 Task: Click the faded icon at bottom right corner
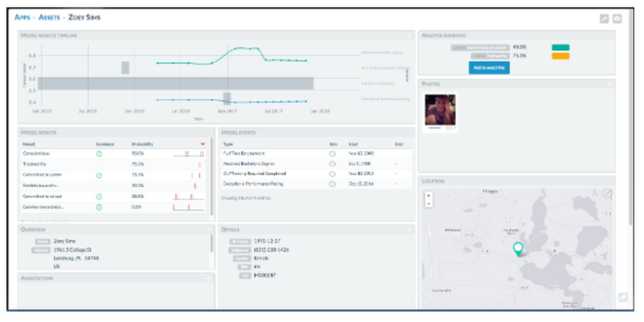pyautogui.click(x=623, y=298)
